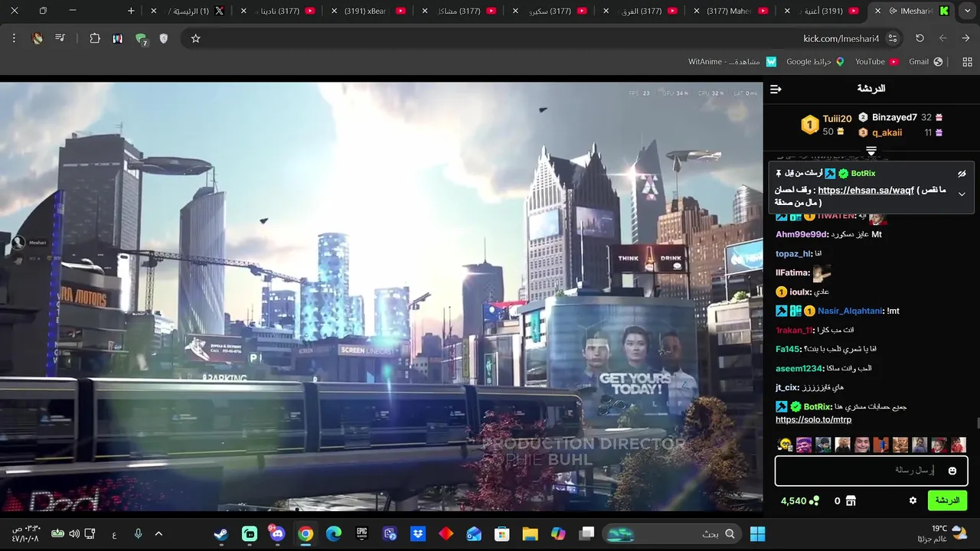
Task: Open IlFatima chat username
Action: 792,272
